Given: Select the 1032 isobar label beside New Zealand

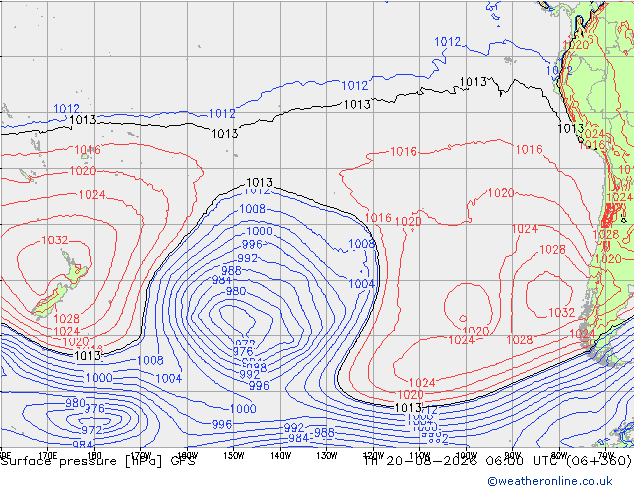Looking at the screenshot, I should 55,240.
